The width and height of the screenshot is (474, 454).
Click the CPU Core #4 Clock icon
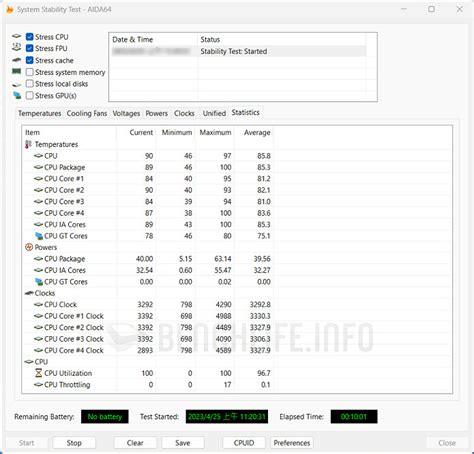[x=39, y=350]
